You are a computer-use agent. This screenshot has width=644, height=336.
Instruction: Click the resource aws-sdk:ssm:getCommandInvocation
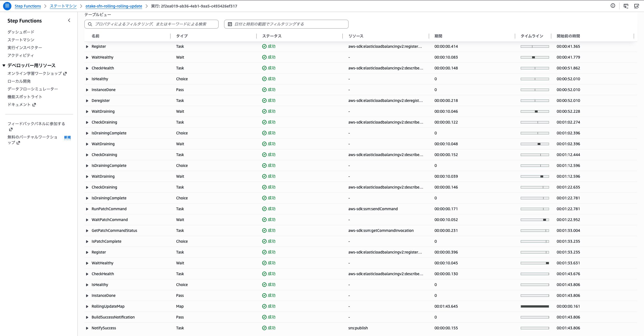(381, 230)
